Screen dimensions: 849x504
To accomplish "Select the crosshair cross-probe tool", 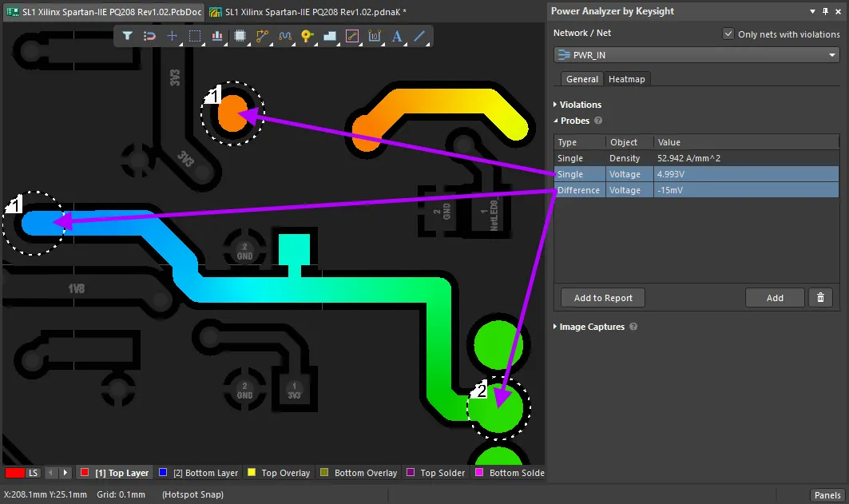I will (173, 36).
